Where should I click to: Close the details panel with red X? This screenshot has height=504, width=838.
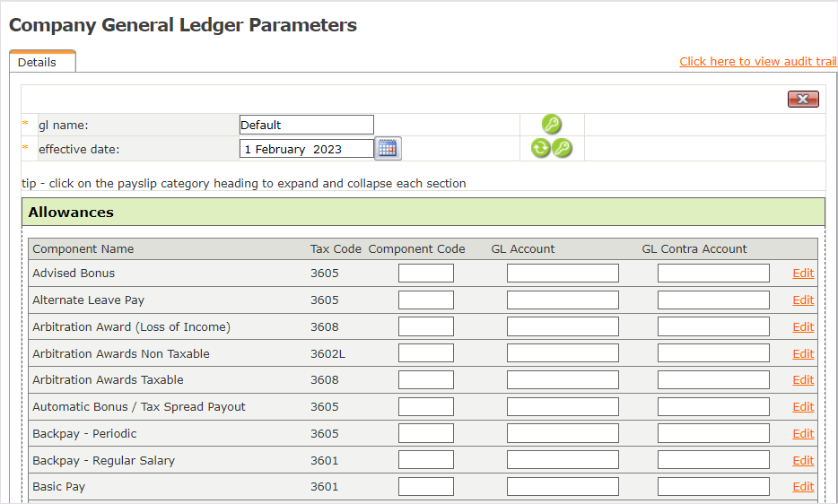pos(803,99)
